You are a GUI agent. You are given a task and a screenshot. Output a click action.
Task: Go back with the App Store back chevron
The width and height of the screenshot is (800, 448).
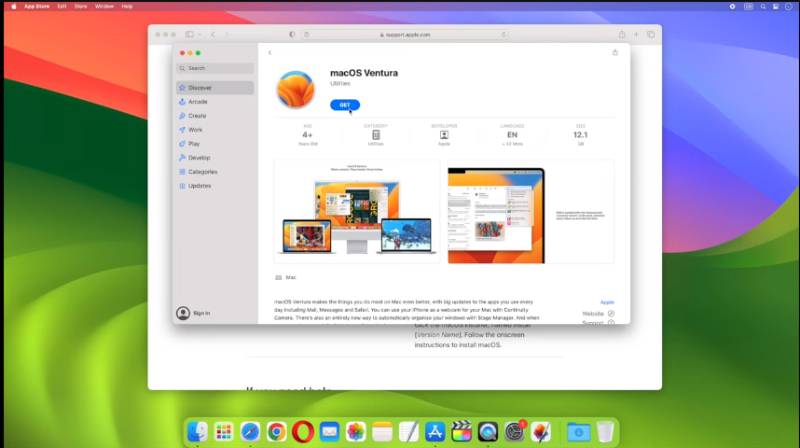point(270,53)
